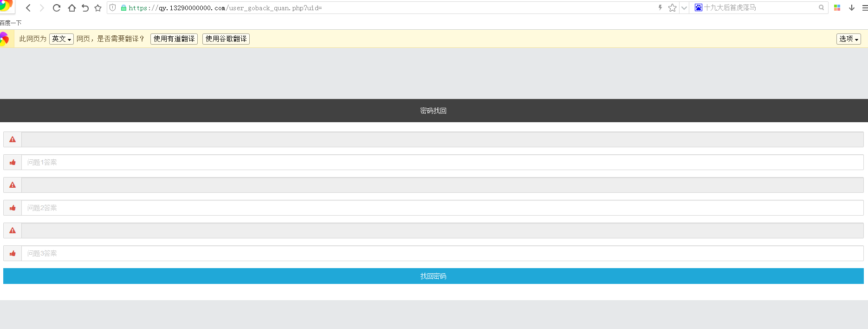Select the 问题3答案 text box
The width and height of the screenshot is (868, 329).
tap(442, 253)
